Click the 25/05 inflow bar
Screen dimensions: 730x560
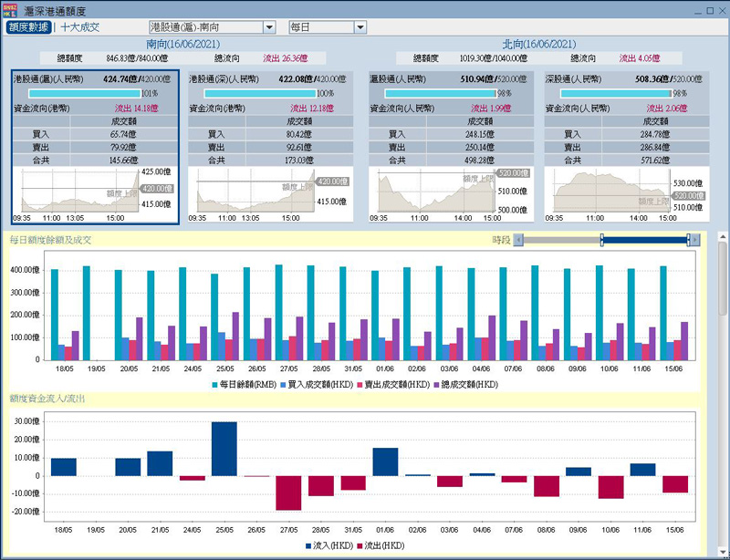pyautogui.click(x=224, y=449)
